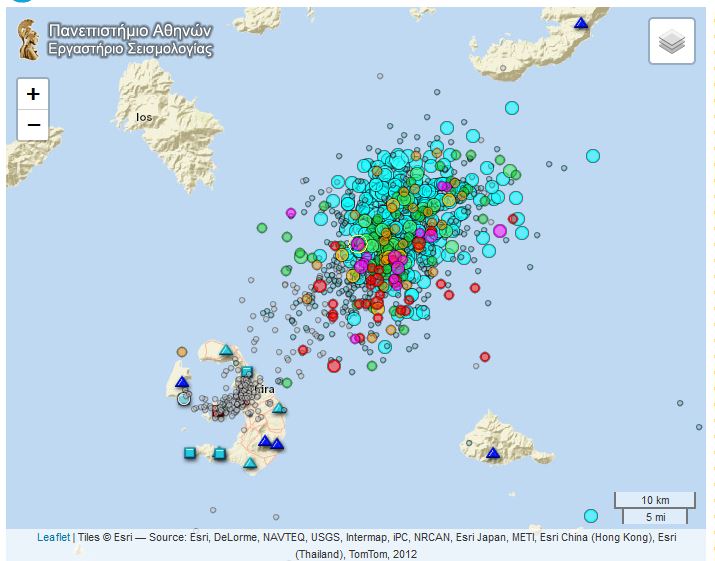The image size is (715, 561).
Task: Select the westernmost cyan square station marker
Action: (x=189, y=453)
